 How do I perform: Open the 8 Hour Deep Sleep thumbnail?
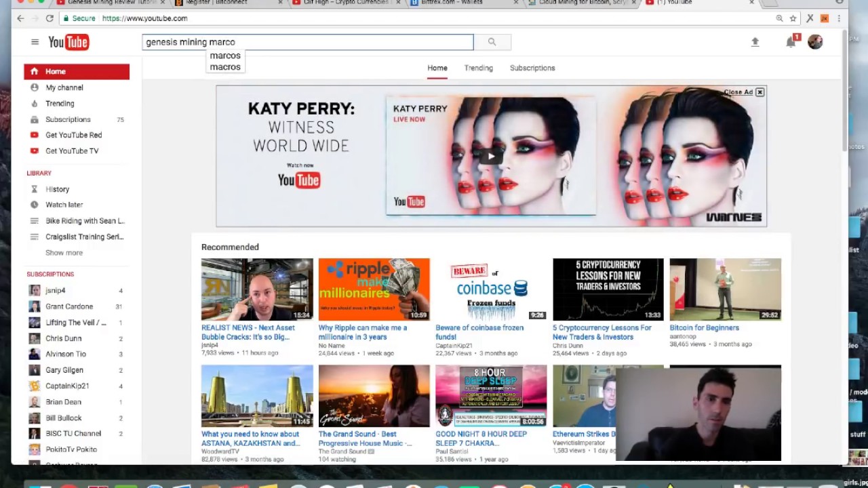coord(491,396)
